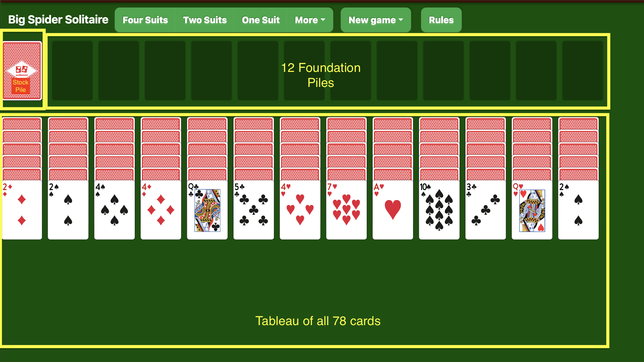Select the 7 of Hearts card
Image resolution: width=644 pixels, height=362 pixels.
345,208
